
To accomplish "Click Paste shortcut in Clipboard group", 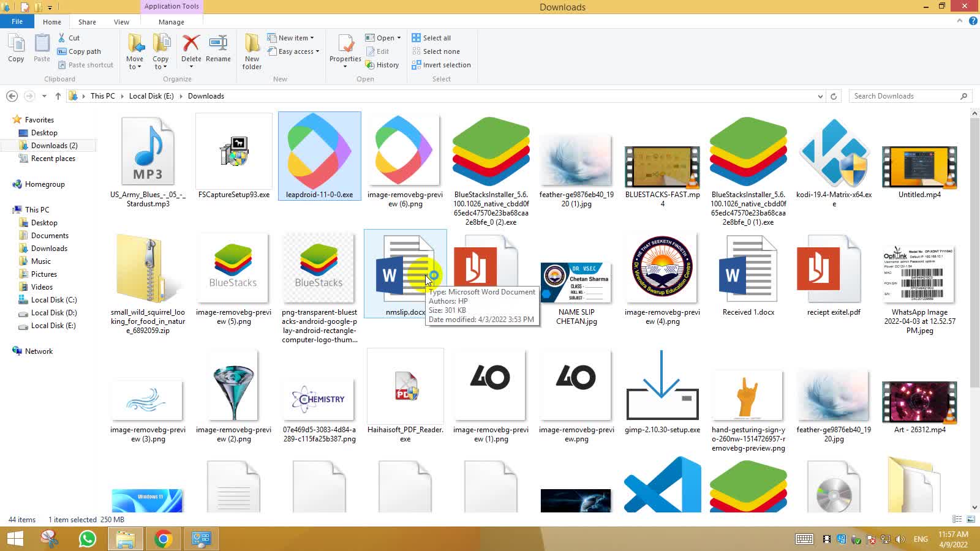I will click(85, 65).
